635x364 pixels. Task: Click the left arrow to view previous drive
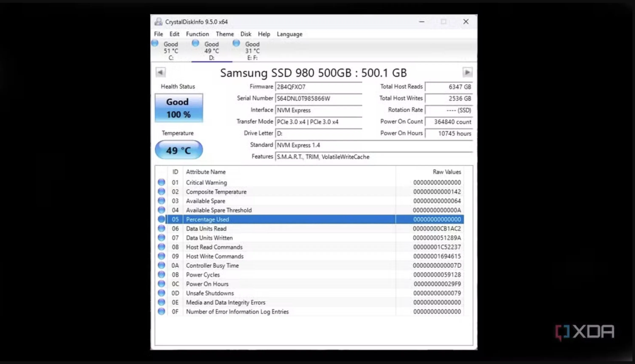160,72
